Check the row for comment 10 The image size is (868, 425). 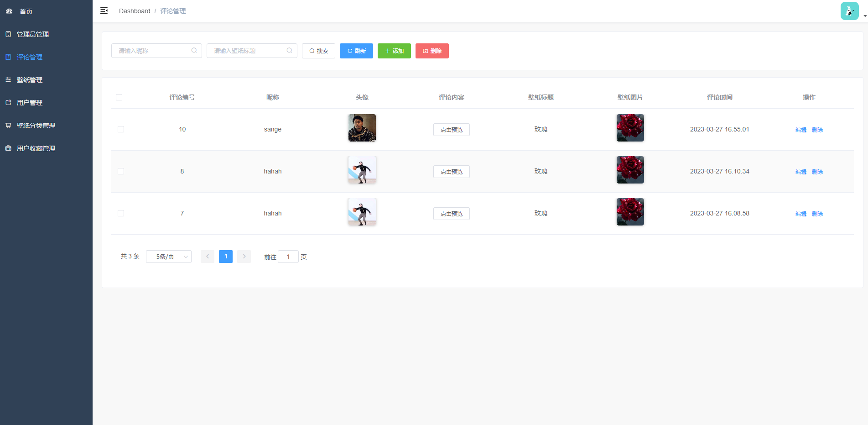point(121,129)
